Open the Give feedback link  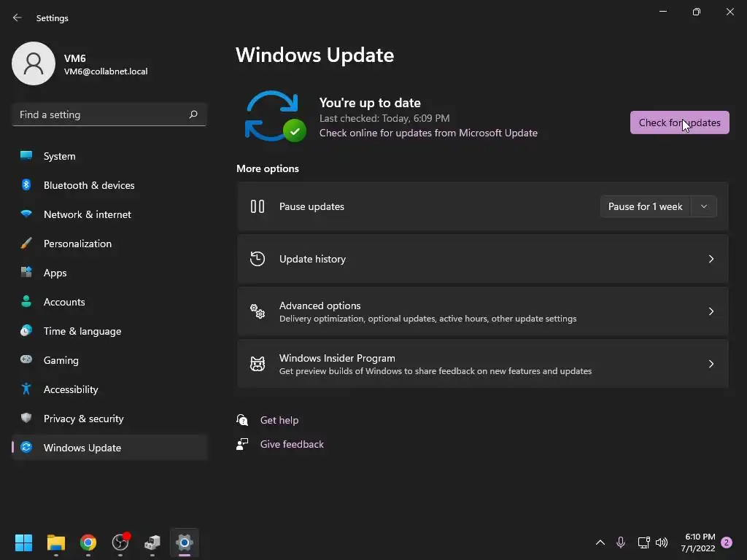pos(292,444)
